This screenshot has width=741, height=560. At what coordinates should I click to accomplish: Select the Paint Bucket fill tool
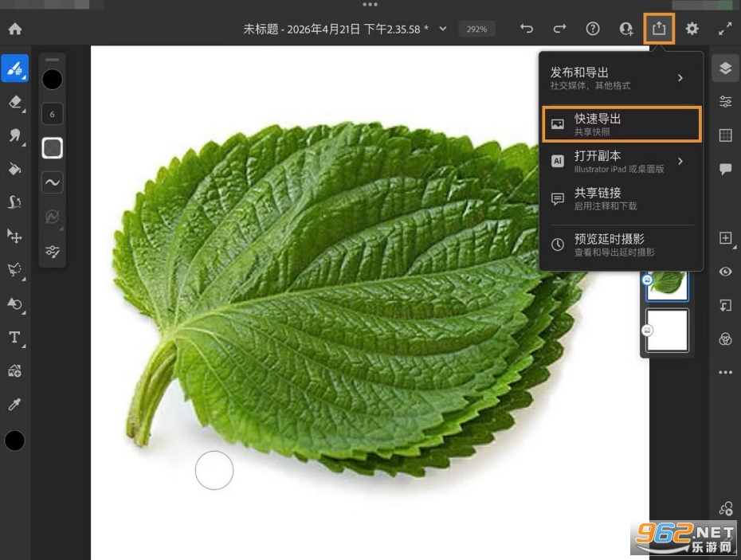[x=14, y=169]
